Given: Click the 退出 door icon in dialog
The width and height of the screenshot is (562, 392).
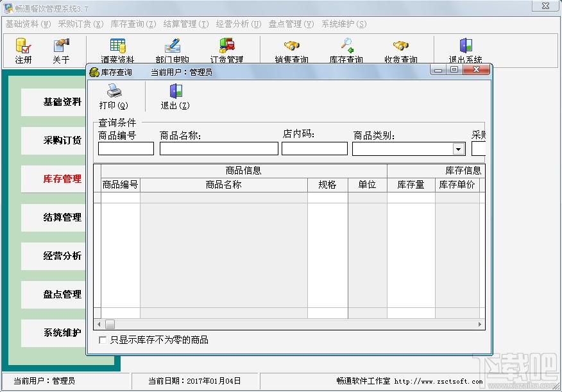Looking at the screenshot, I should point(175,91).
